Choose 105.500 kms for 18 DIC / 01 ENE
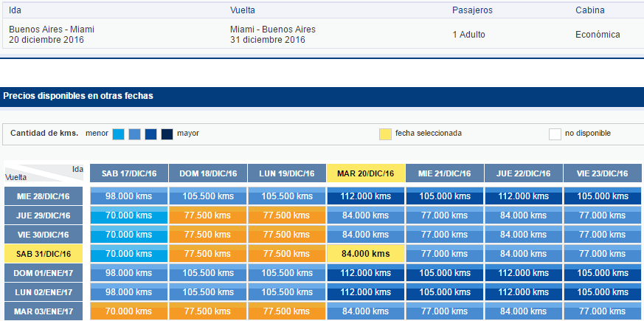Screen dimensions: 644x321 pyautogui.click(x=208, y=273)
